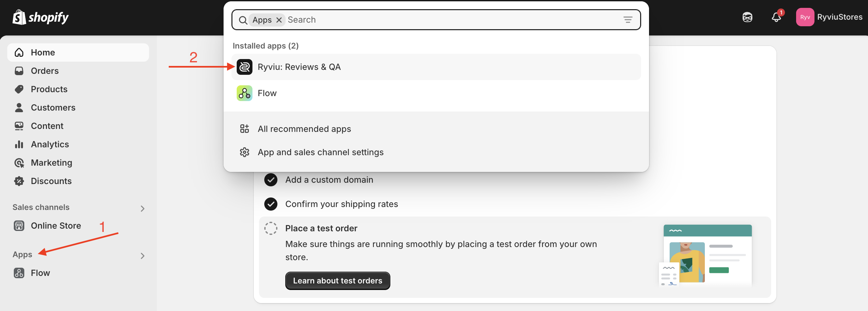
Task: Open Content section
Action: pos(78,126)
